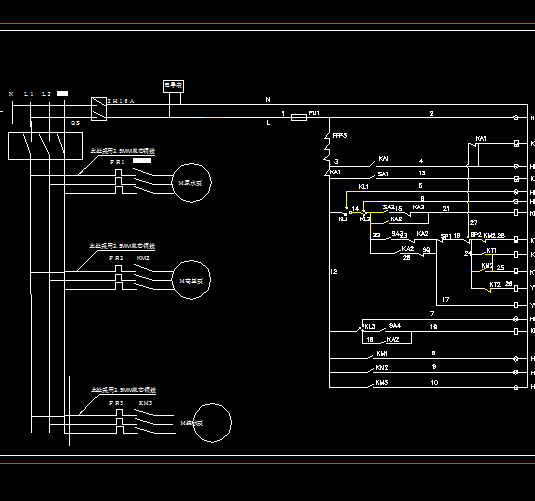Select the QS three-pole switch box
535x501 pixels.
(45, 146)
